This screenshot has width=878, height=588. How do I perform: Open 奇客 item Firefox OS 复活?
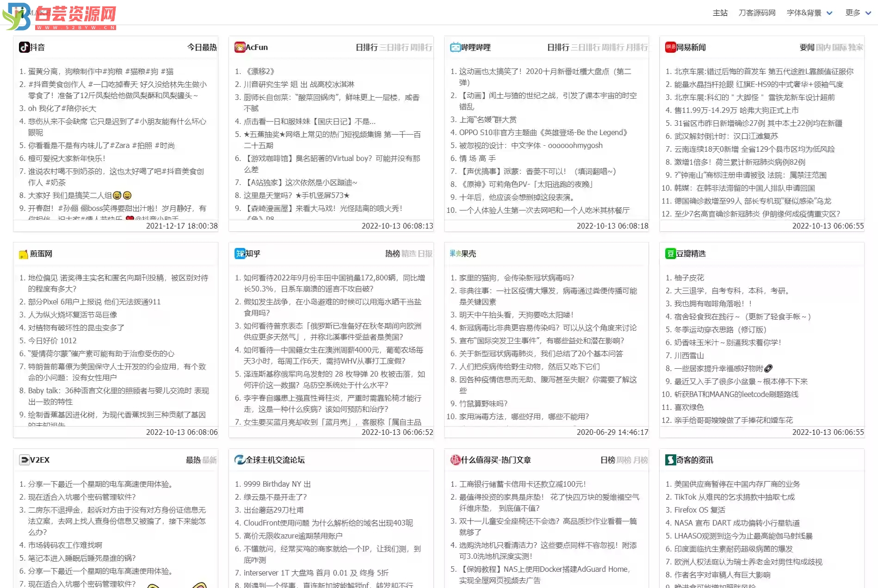(700, 510)
